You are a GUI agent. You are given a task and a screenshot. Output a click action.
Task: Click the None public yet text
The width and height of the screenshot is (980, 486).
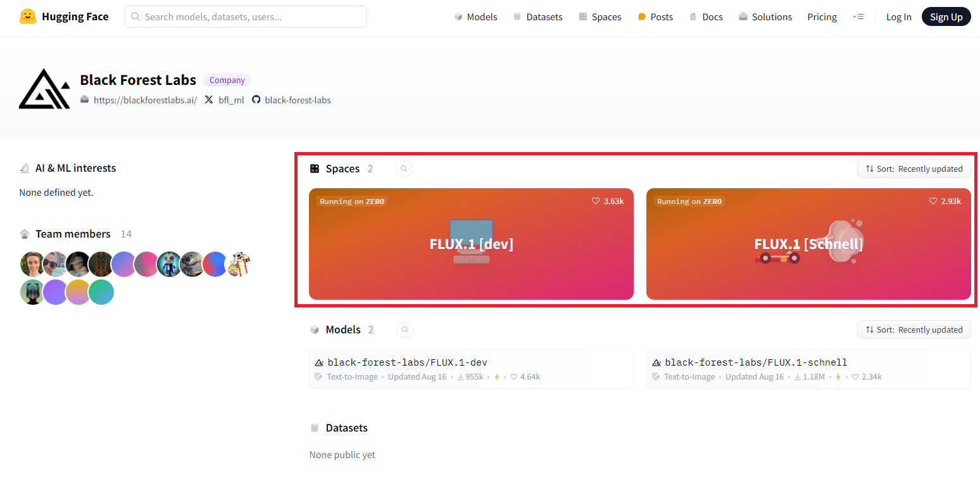tap(342, 455)
